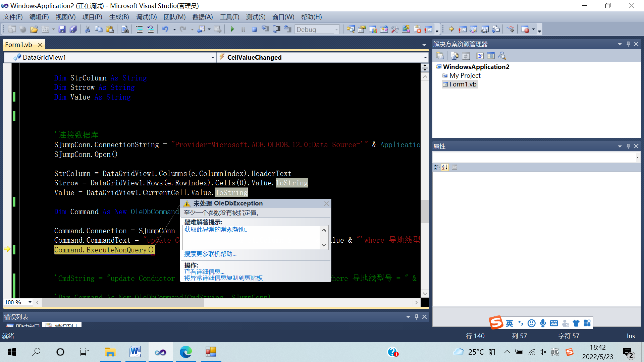Click the Step Out toolbar icon

point(287,29)
